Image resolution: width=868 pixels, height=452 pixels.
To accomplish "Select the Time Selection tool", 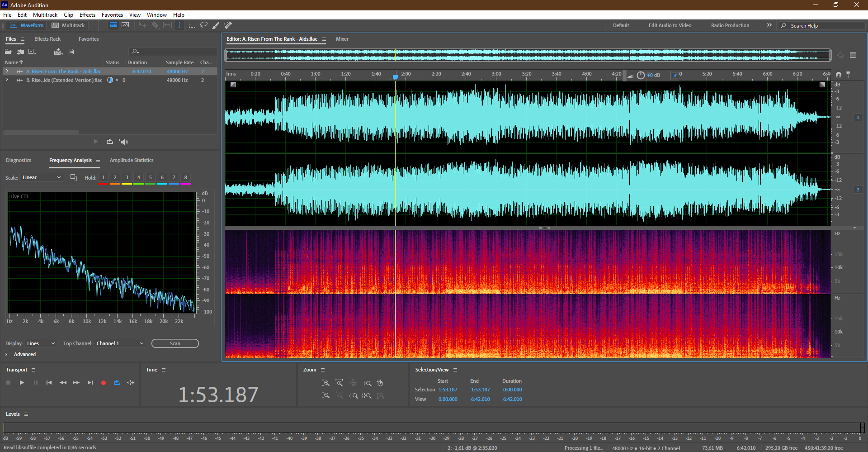I will tap(179, 25).
